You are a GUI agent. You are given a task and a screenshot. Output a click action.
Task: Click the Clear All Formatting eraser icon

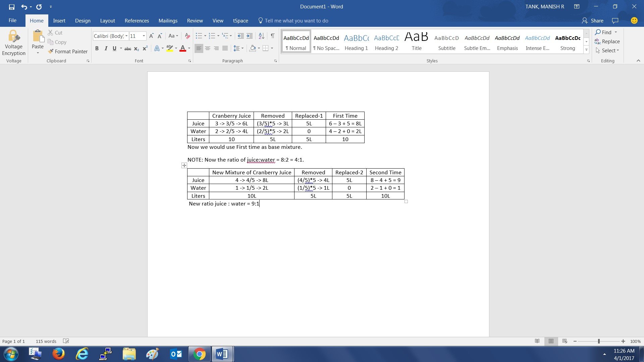click(187, 36)
